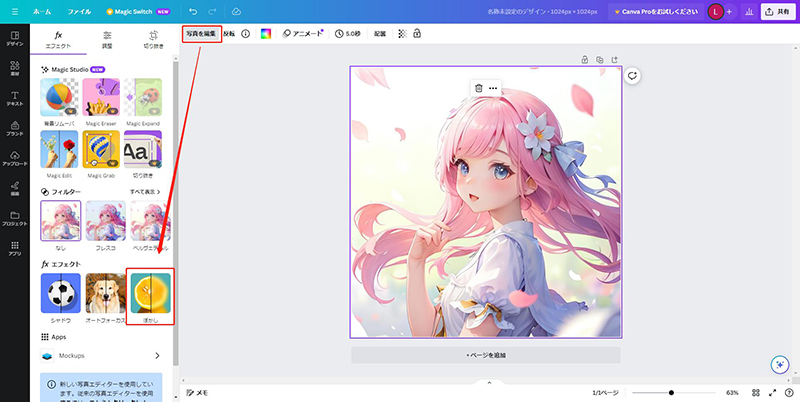Open the デザイン sidebar panel
Screen dimensions: 800x402
15,39
